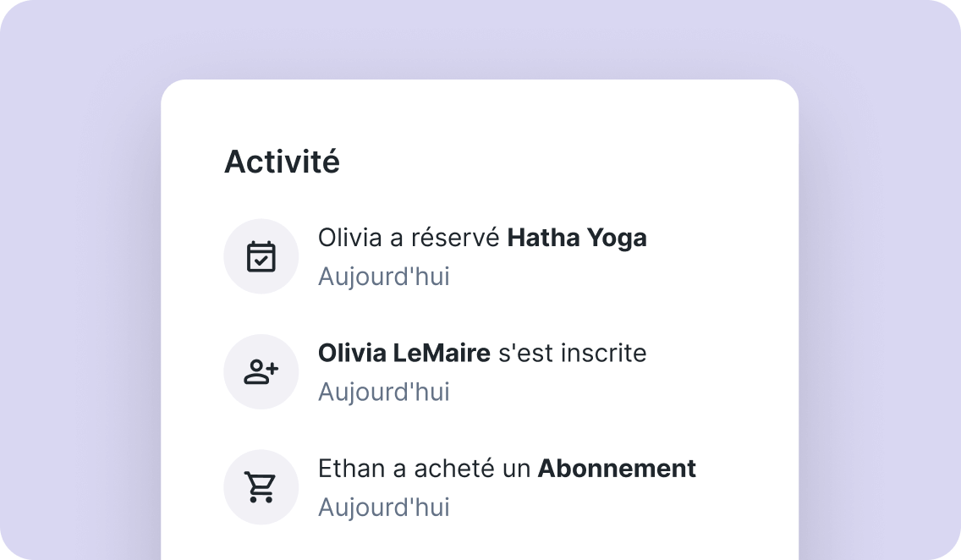Click the calendar check booking icon
The width and height of the screenshot is (961, 560).
(x=261, y=256)
